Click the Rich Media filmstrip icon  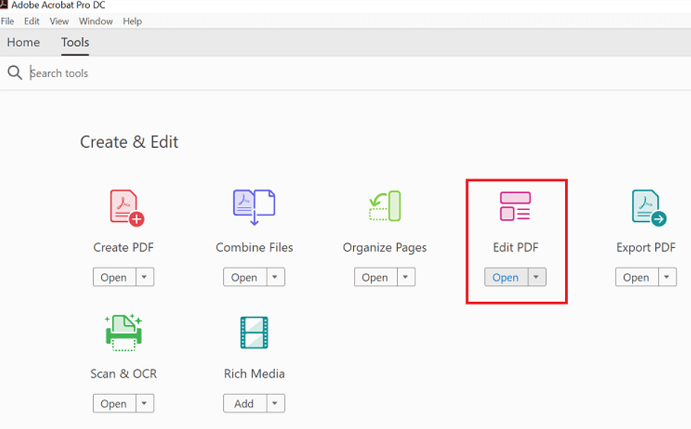pyautogui.click(x=254, y=332)
